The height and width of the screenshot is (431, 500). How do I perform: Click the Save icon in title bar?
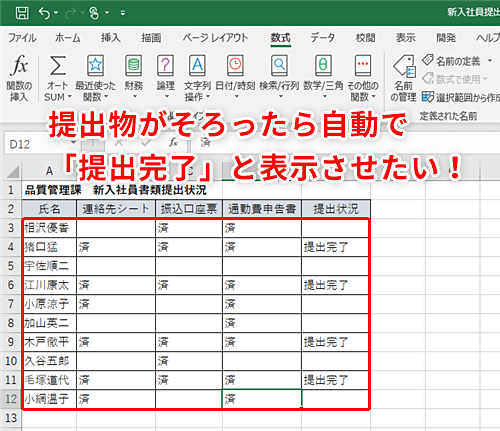pos(22,13)
